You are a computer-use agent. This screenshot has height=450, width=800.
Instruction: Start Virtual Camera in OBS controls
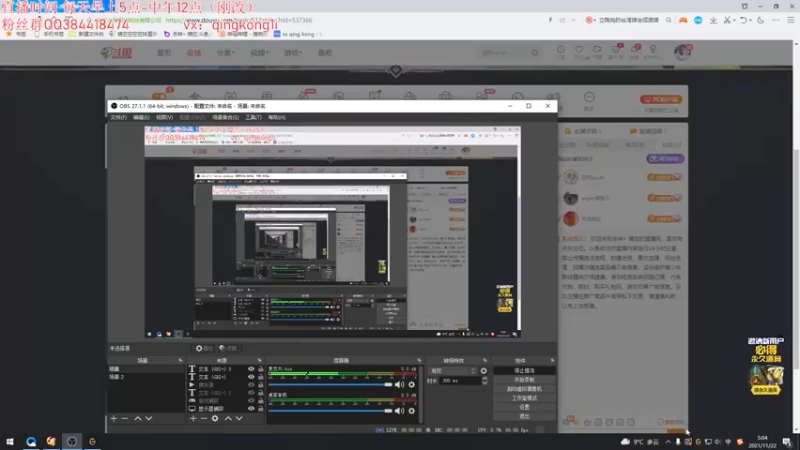(x=524, y=389)
